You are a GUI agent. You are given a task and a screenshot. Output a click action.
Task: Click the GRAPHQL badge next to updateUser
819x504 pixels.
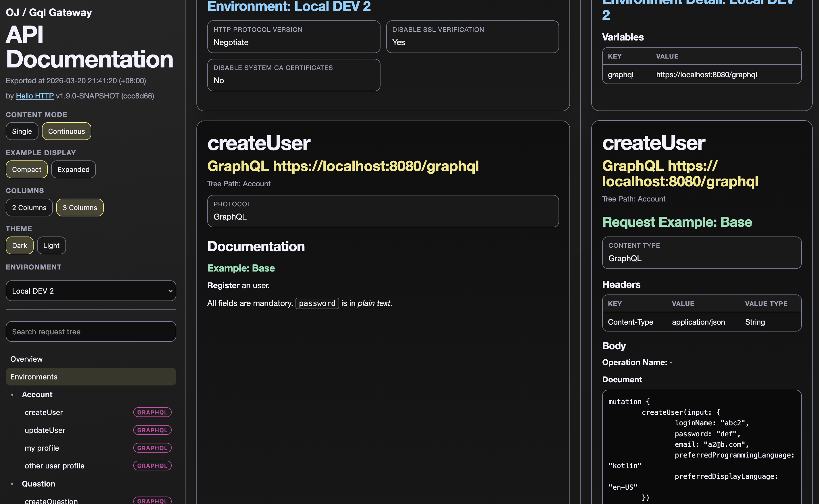[152, 430]
